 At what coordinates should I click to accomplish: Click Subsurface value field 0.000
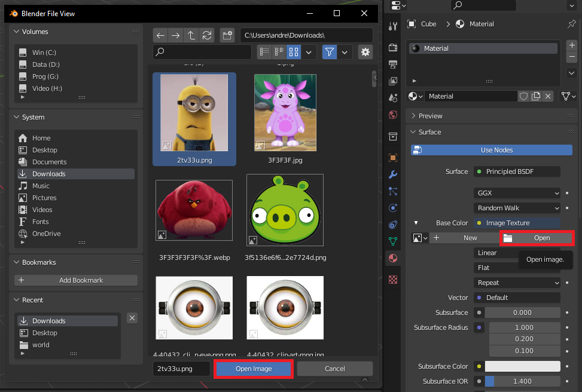(x=522, y=313)
